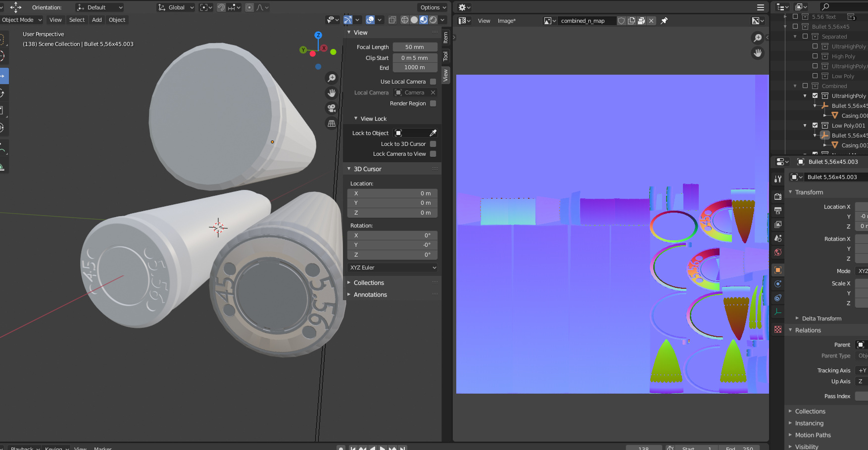Open the Physics properties tab icon

point(778,284)
